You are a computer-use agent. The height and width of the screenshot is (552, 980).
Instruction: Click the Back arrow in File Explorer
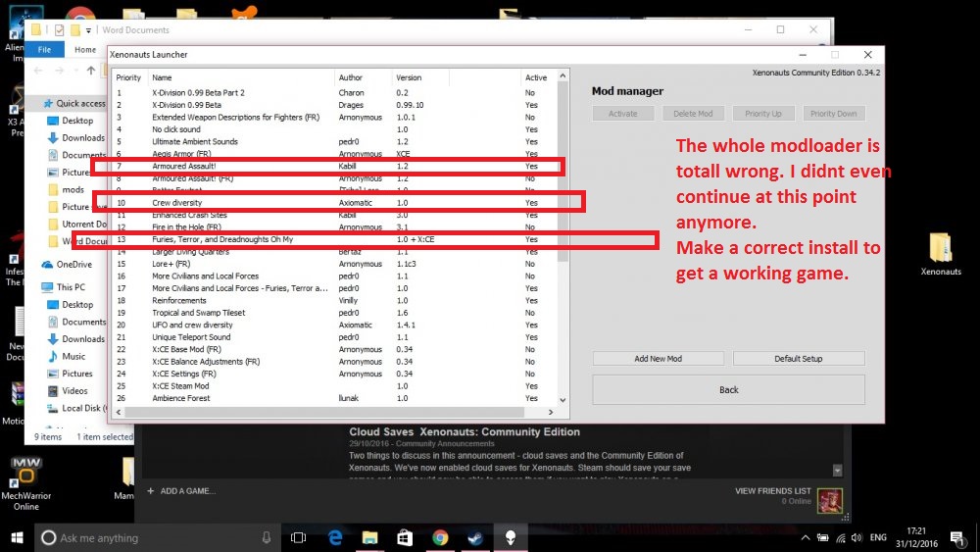pyautogui.click(x=38, y=70)
